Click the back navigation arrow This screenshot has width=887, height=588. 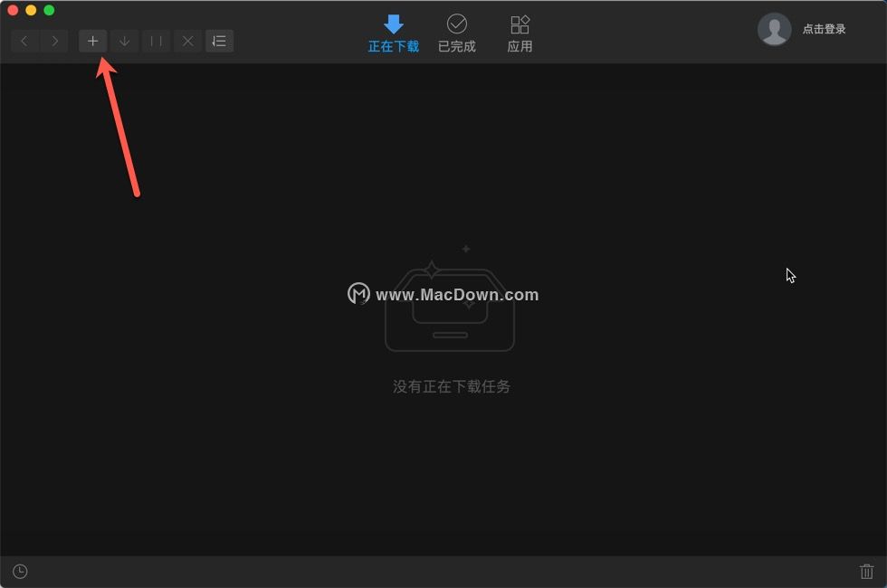click(x=25, y=41)
